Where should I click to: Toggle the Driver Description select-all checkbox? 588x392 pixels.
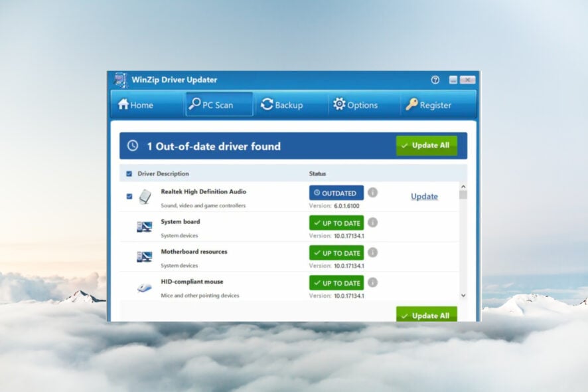(x=129, y=173)
